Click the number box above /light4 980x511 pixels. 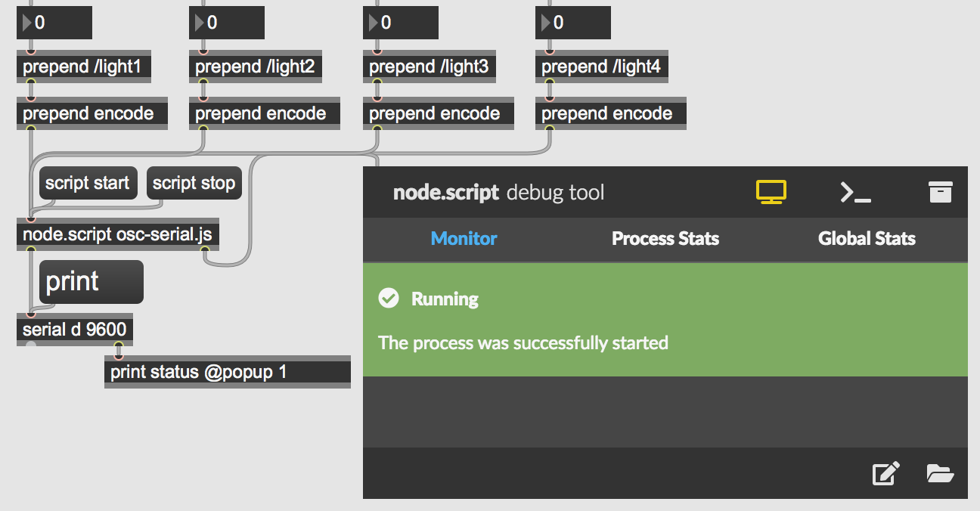click(x=573, y=23)
